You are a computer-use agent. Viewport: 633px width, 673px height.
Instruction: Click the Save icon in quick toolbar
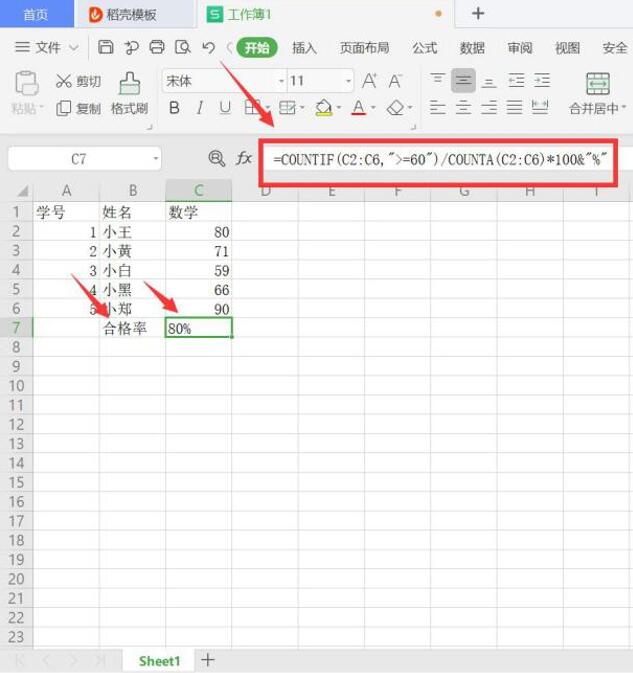(x=106, y=47)
